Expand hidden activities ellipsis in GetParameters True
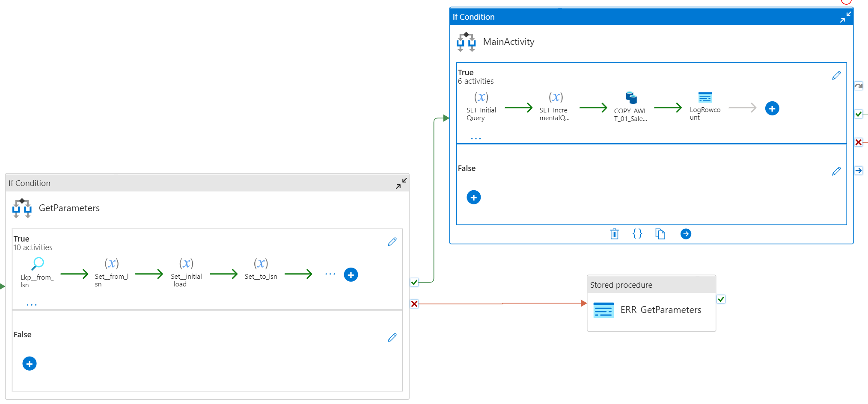Screen dimensions: 868x404 click(x=32, y=305)
